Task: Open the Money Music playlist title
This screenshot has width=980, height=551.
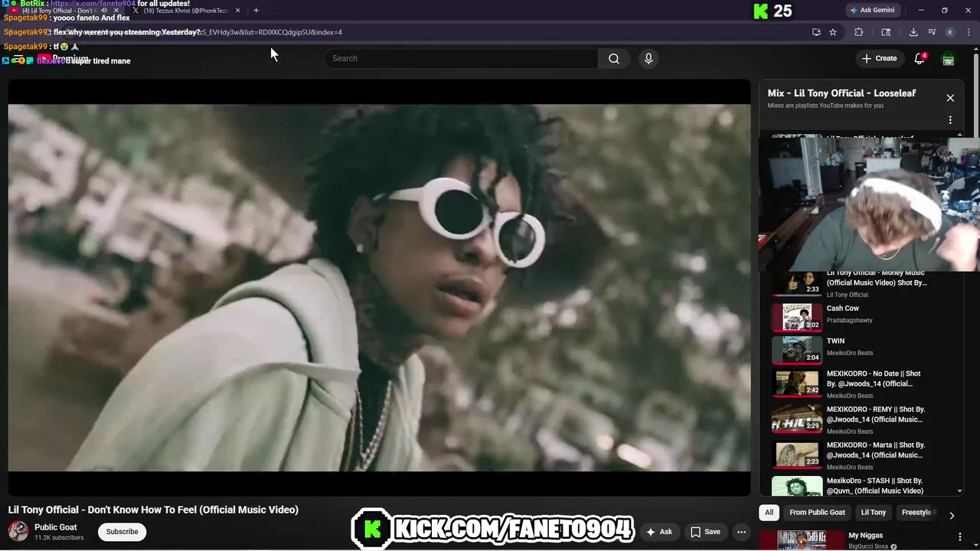Action: (877, 278)
